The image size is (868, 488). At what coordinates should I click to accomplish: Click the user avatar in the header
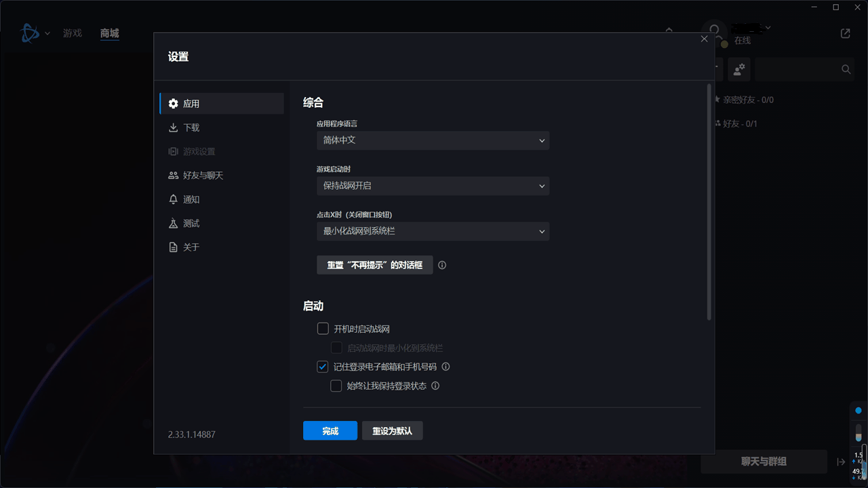[715, 33]
